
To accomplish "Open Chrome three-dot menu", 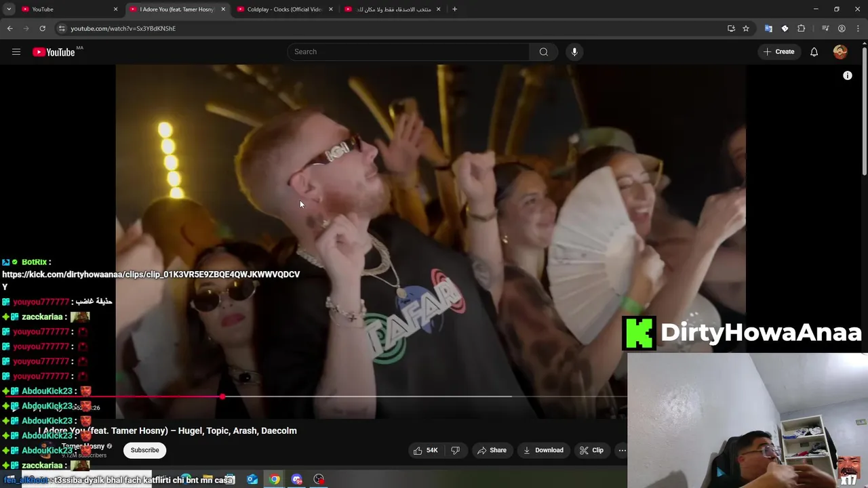I will [x=858, y=28].
